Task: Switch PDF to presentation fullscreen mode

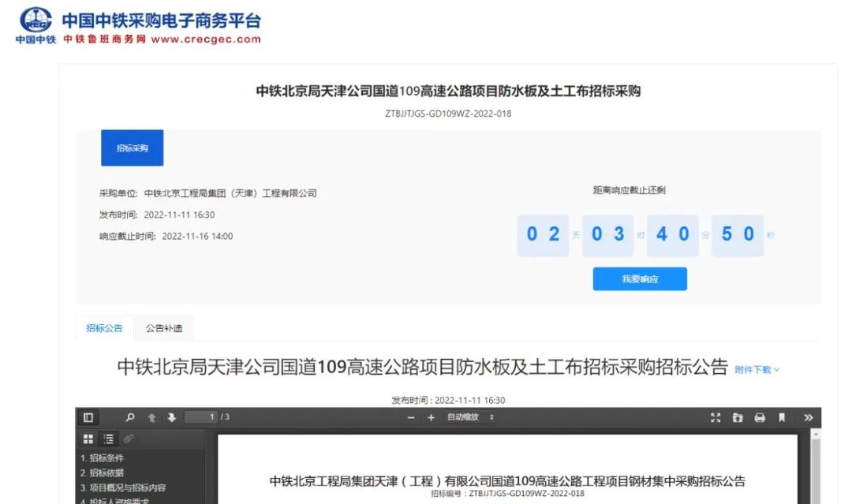Action: coord(716,417)
